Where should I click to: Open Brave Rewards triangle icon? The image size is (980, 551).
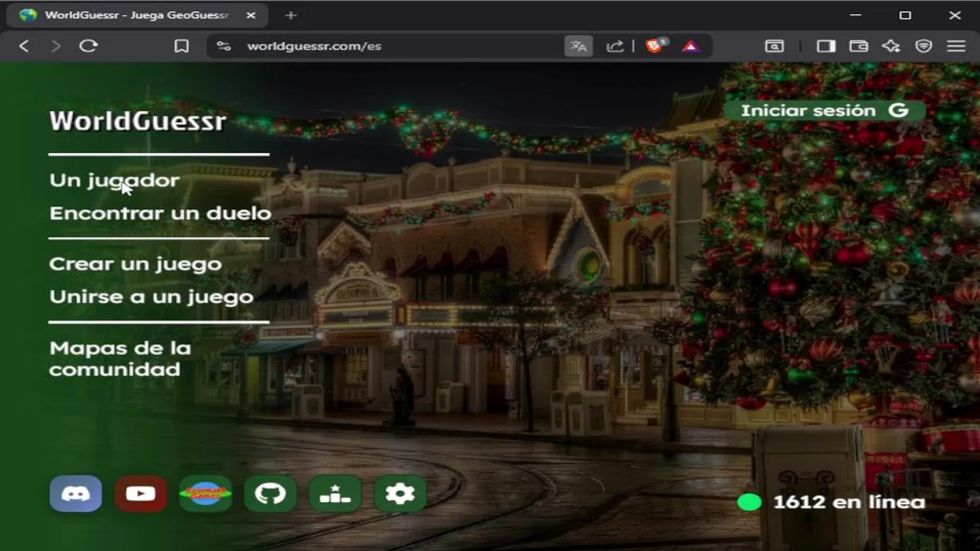tap(690, 46)
